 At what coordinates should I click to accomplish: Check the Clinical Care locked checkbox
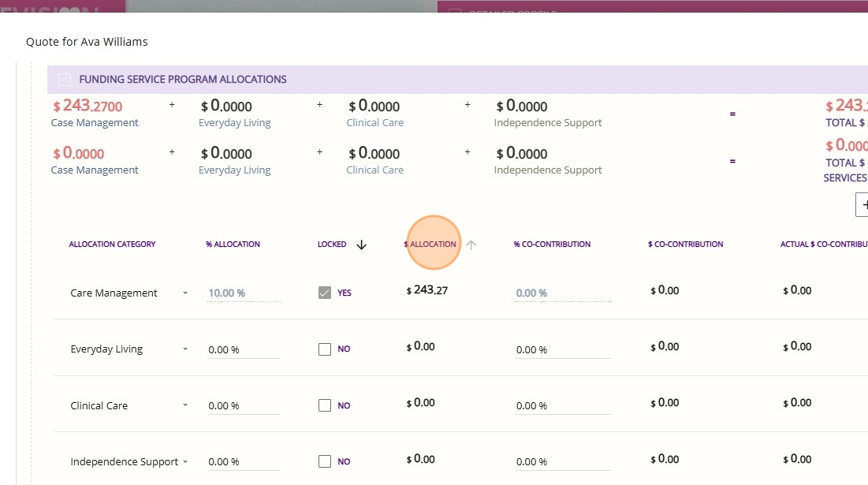pos(325,405)
